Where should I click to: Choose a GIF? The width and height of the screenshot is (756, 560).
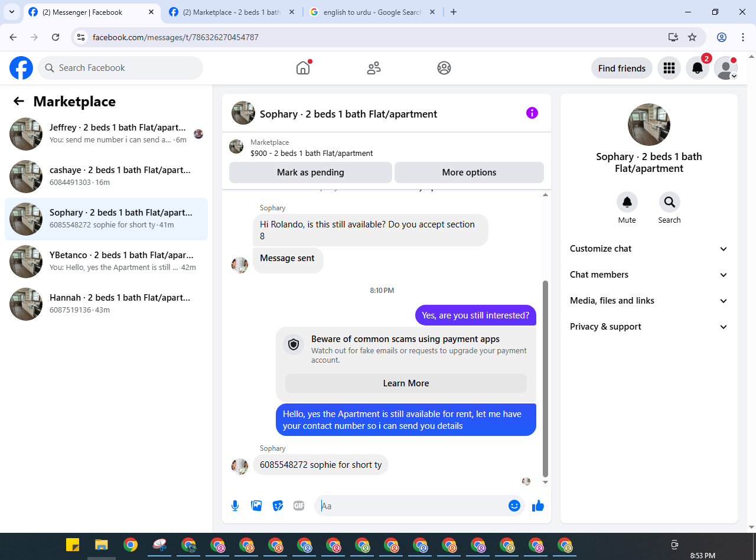point(299,506)
